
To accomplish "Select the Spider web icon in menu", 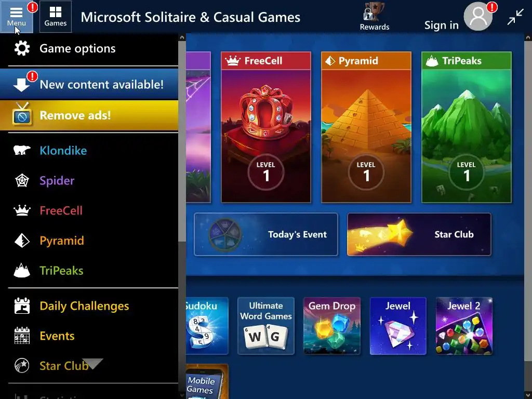I will click(22, 180).
